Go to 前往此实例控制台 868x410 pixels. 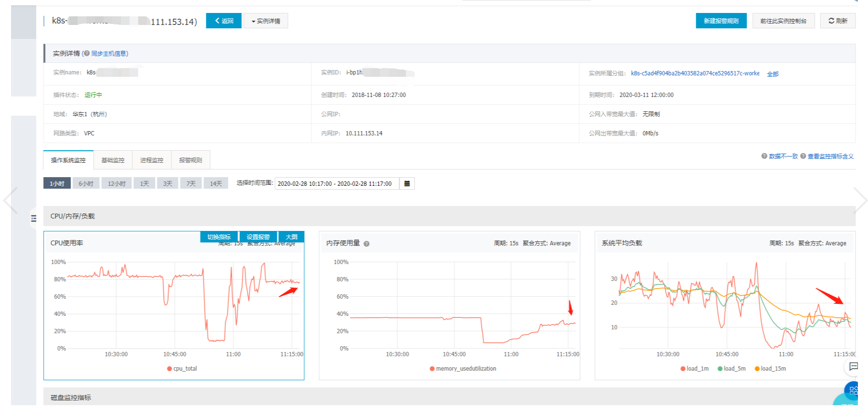pyautogui.click(x=784, y=21)
